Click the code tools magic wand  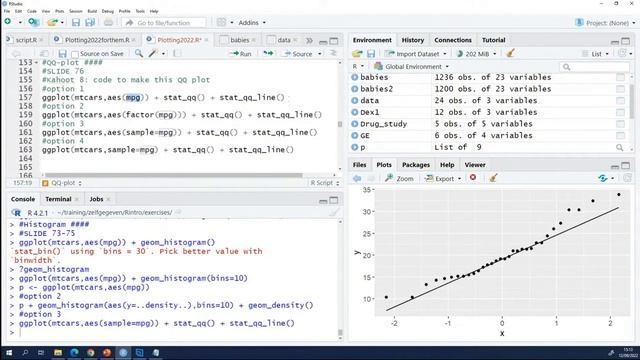[153, 53]
